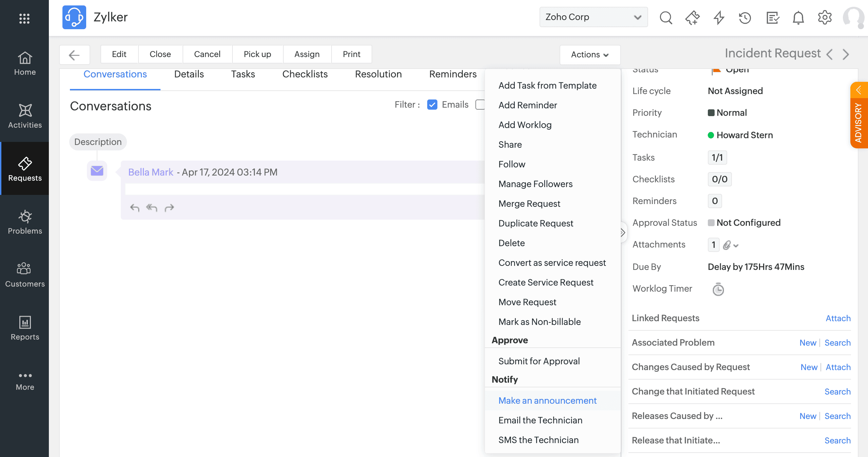Open the global search magnifier
This screenshot has height=457, width=868.
(666, 17)
